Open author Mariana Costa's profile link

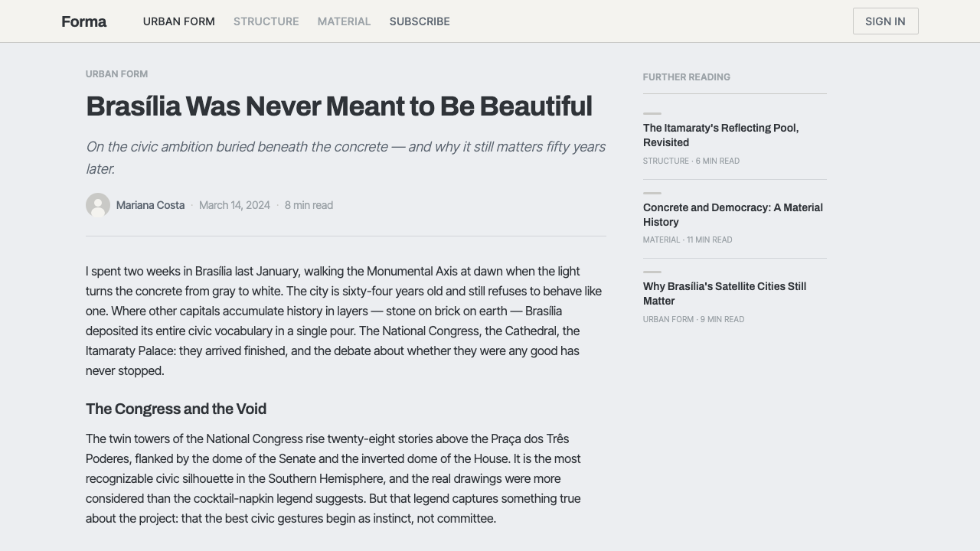(x=150, y=205)
